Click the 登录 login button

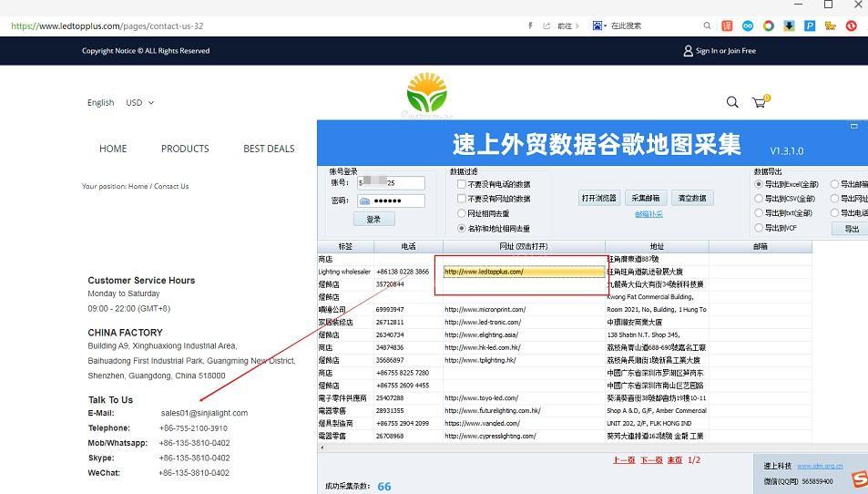pos(373,220)
